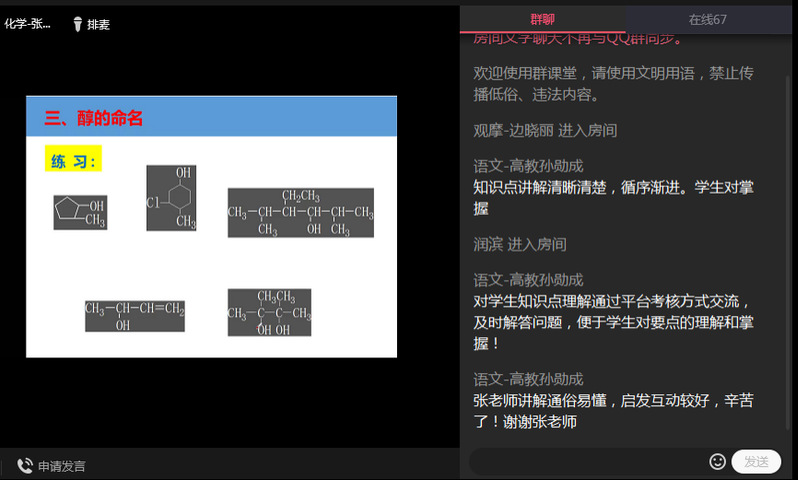Click username 观摩-边晓丽 in chat
This screenshot has width=798, height=480.
click(x=511, y=130)
